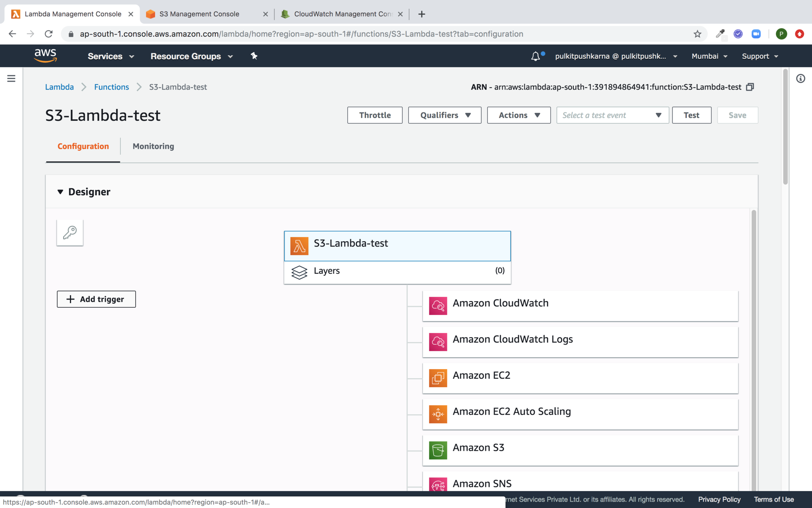Switch to the Monitoring tab
This screenshot has height=508, width=812.
(153, 146)
